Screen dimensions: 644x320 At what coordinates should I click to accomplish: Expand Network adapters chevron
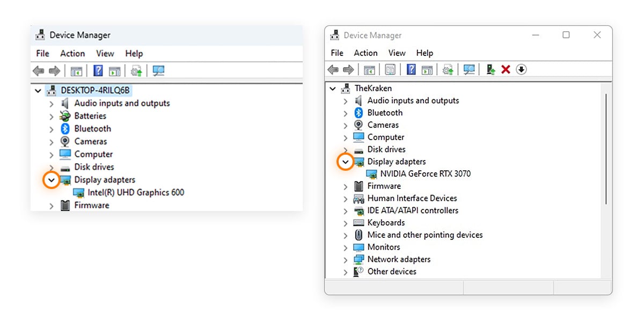pos(346,260)
